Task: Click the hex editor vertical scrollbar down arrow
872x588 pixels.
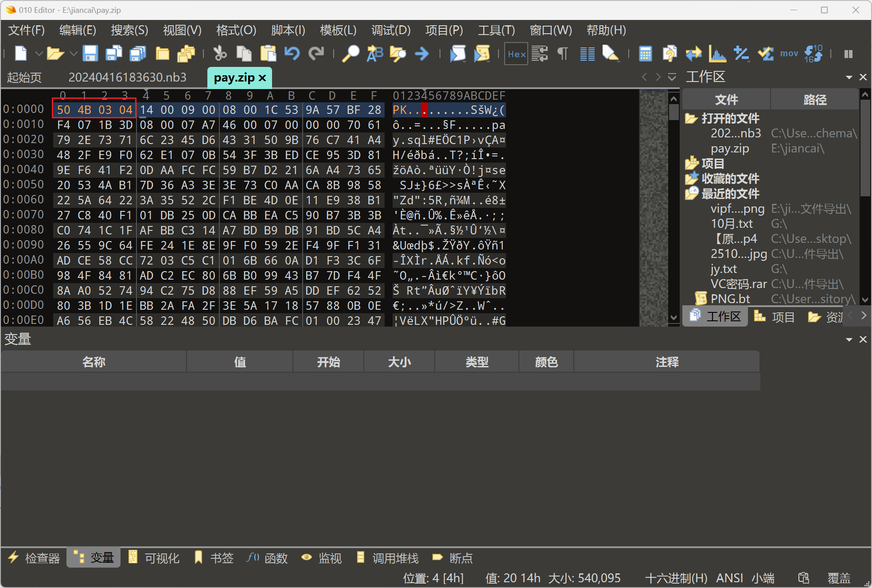Action: click(674, 317)
